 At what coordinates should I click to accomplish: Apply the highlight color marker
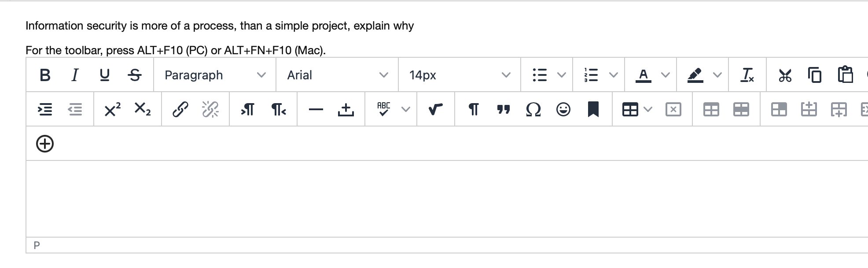pos(695,75)
